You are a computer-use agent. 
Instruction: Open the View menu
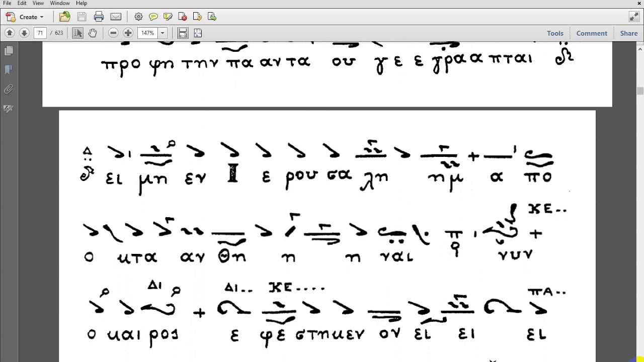(x=38, y=3)
